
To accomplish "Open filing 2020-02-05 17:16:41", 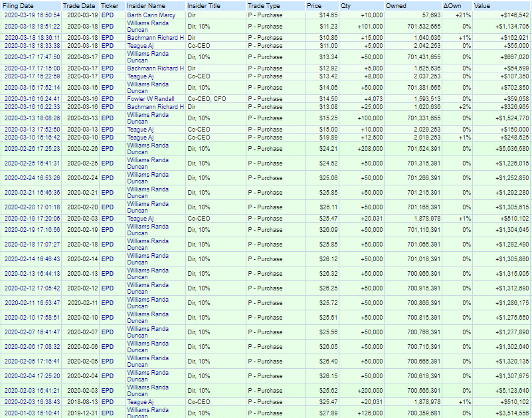I will (33, 362).
